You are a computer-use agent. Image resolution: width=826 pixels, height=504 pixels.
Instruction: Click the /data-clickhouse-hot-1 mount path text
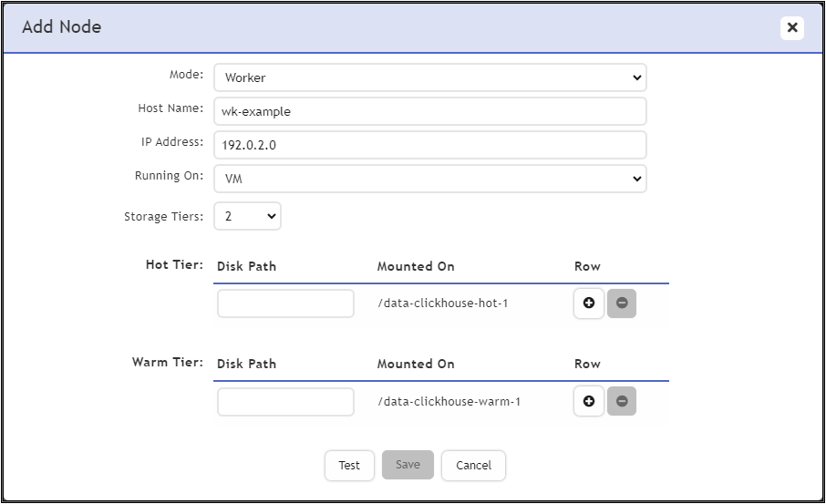coord(442,303)
